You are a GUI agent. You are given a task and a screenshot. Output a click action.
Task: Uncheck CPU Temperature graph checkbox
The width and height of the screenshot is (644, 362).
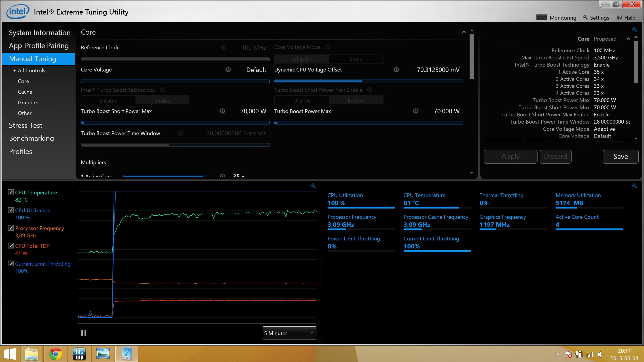[11, 192]
